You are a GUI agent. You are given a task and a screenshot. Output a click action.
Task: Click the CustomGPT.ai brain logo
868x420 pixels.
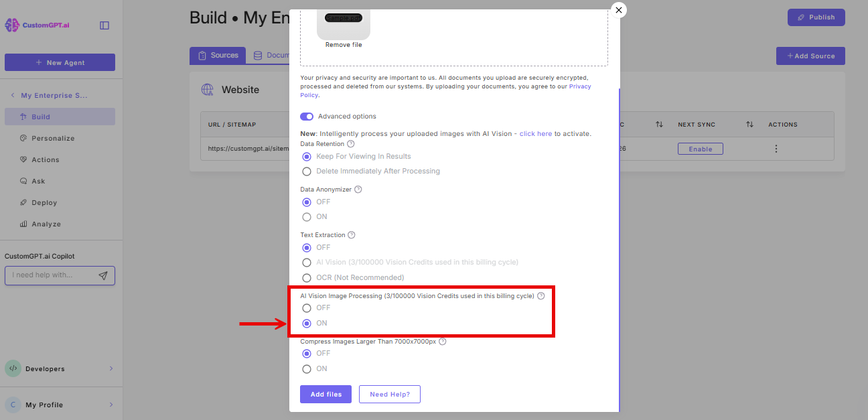[x=12, y=25]
